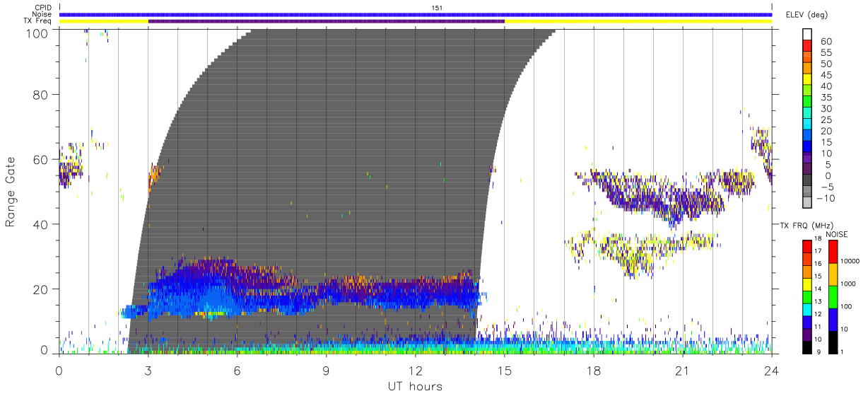Screen dimensions: 868x401
Task: Click the "Noise" row label at top left
Action: pyautogui.click(x=42, y=14)
